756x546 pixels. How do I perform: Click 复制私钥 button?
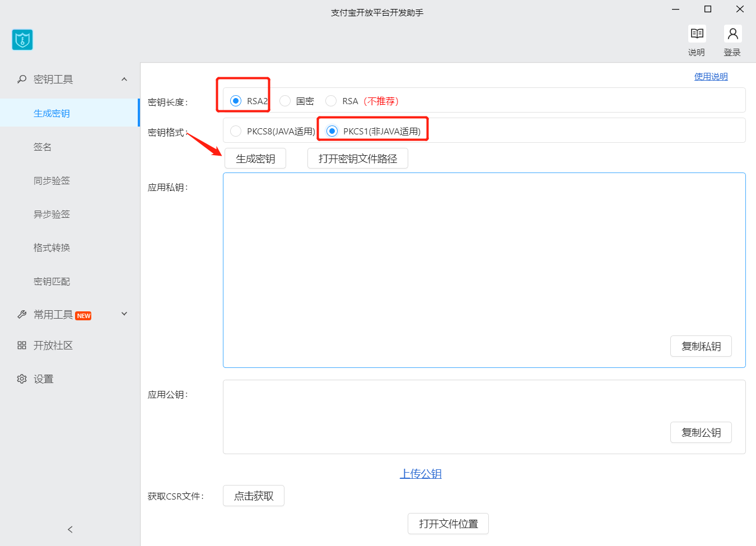[x=701, y=346]
